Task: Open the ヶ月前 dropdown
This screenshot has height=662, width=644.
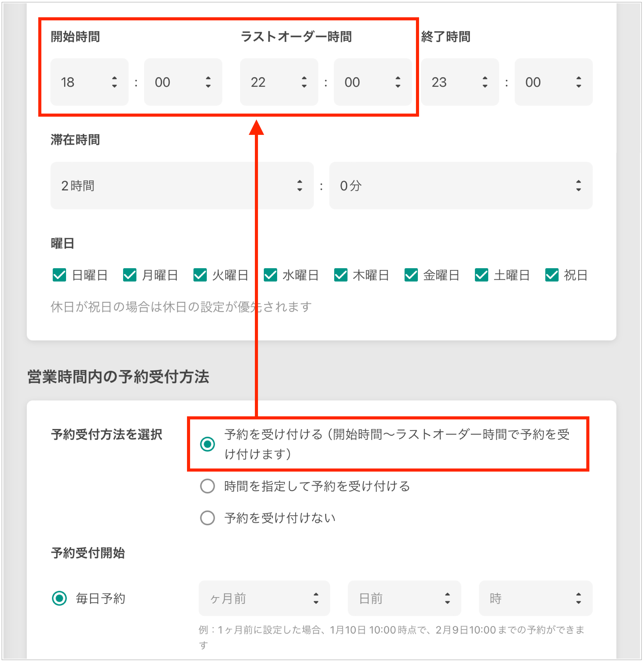Action: tap(264, 598)
